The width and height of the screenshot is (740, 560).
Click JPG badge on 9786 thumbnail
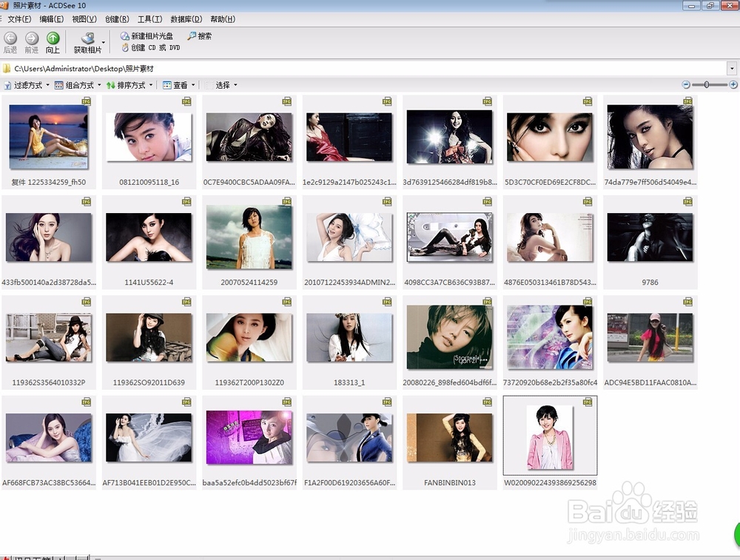687,201
